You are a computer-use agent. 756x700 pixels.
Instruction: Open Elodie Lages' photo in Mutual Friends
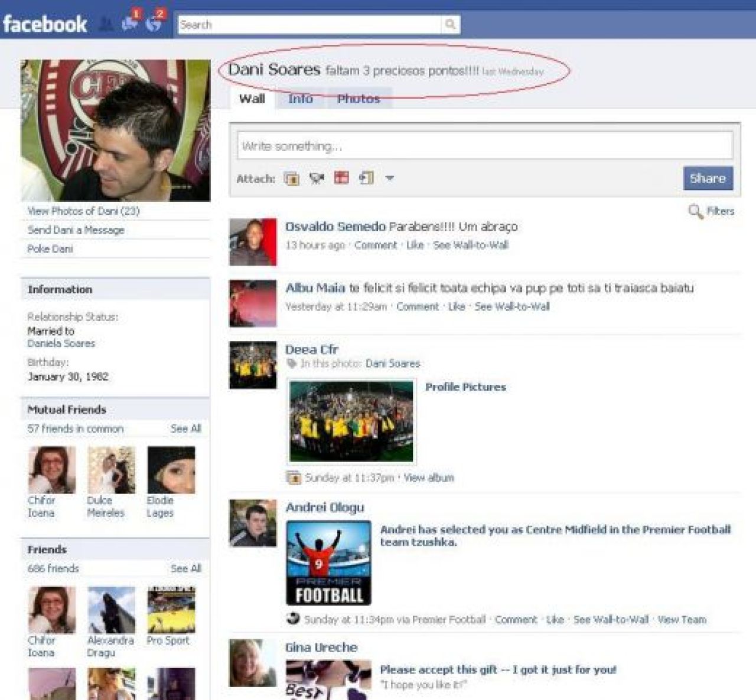click(x=171, y=470)
